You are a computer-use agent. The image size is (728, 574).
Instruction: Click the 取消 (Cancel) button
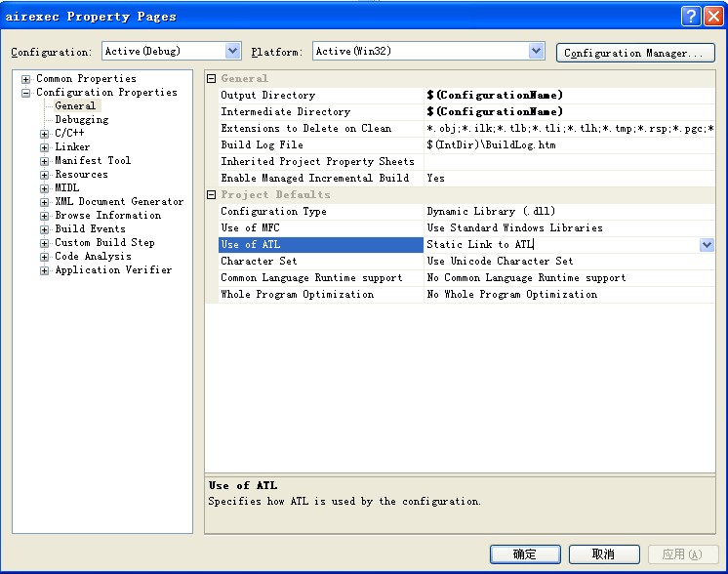pos(604,554)
